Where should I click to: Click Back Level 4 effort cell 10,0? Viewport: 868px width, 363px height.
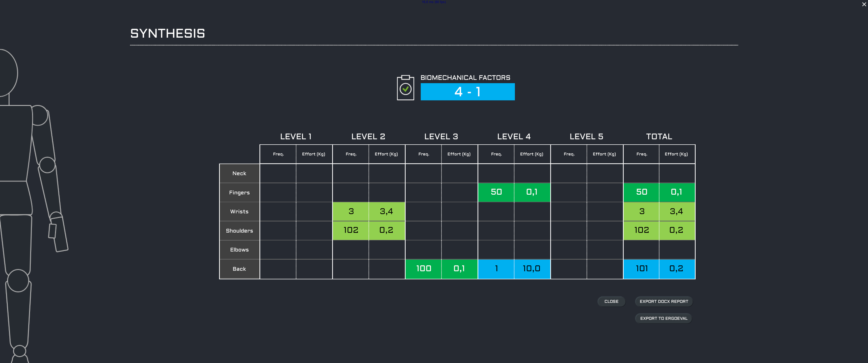click(x=532, y=269)
